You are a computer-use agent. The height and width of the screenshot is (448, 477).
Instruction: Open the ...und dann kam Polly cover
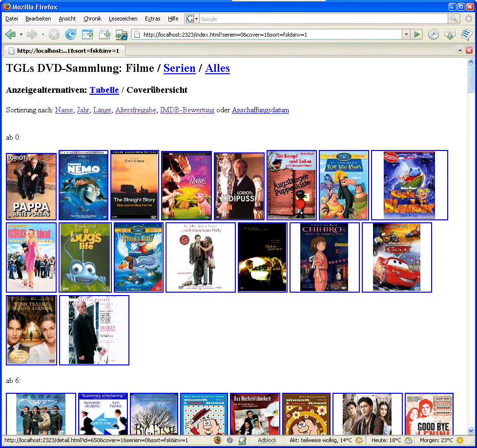201,257
